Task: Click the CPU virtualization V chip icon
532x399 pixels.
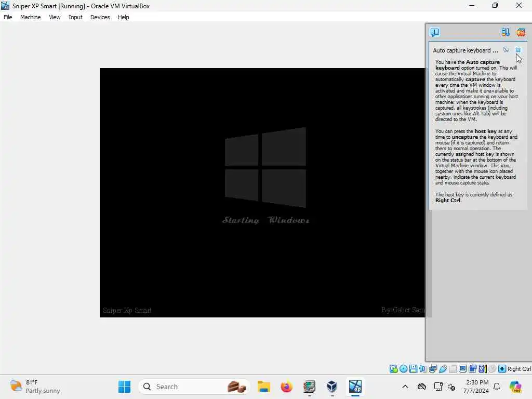Action: pos(482,369)
